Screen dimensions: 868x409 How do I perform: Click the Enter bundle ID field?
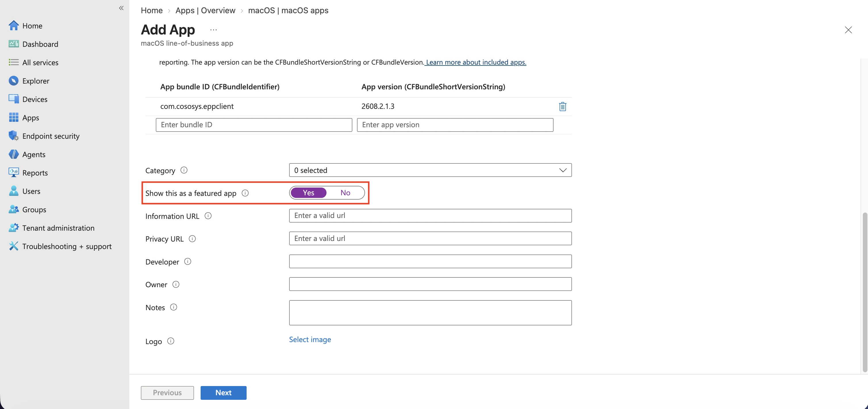click(254, 125)
